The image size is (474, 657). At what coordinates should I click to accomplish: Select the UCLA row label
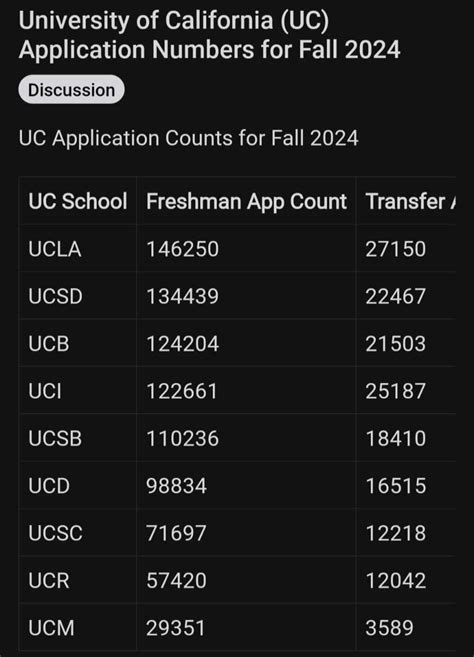[55, 249]
